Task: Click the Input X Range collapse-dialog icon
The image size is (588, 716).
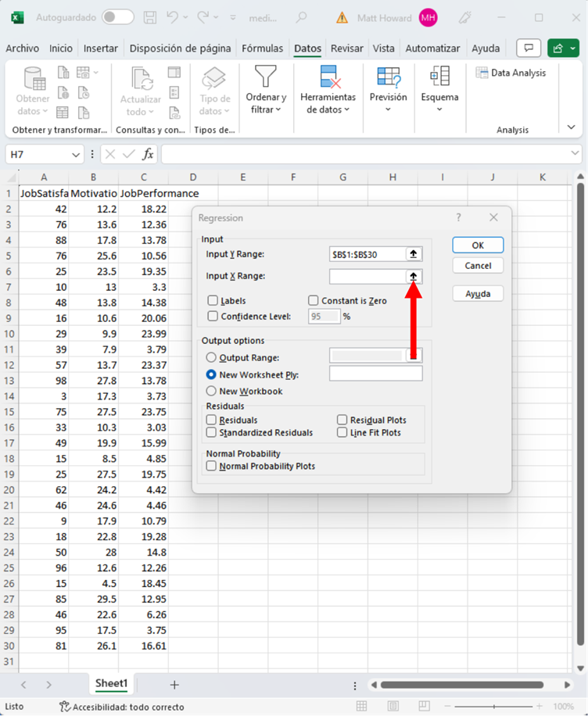Action: [x=414, y=277]
